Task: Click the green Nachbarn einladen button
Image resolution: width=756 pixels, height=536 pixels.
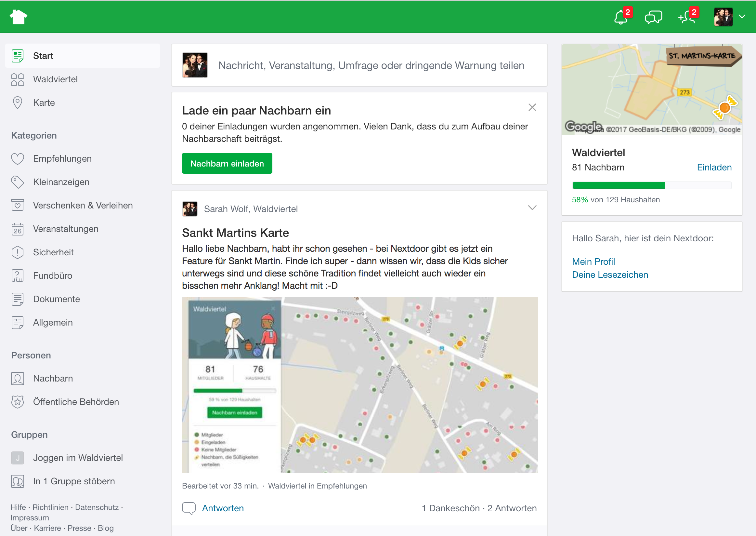Action: [227, 163]
